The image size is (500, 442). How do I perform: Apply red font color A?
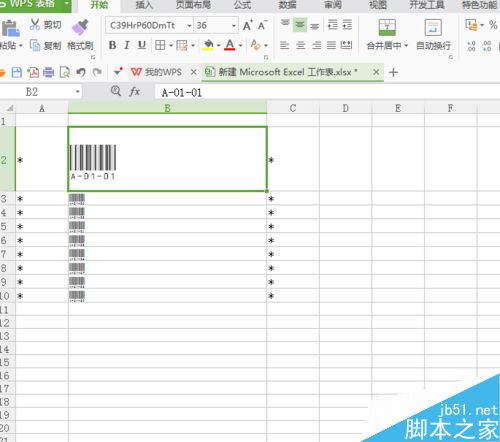230,45
